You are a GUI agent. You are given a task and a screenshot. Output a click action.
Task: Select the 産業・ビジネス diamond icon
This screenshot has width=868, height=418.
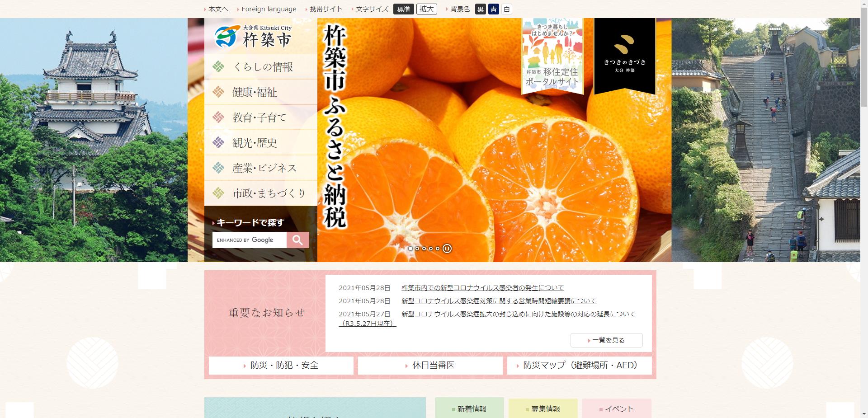(x=218, y=168)
